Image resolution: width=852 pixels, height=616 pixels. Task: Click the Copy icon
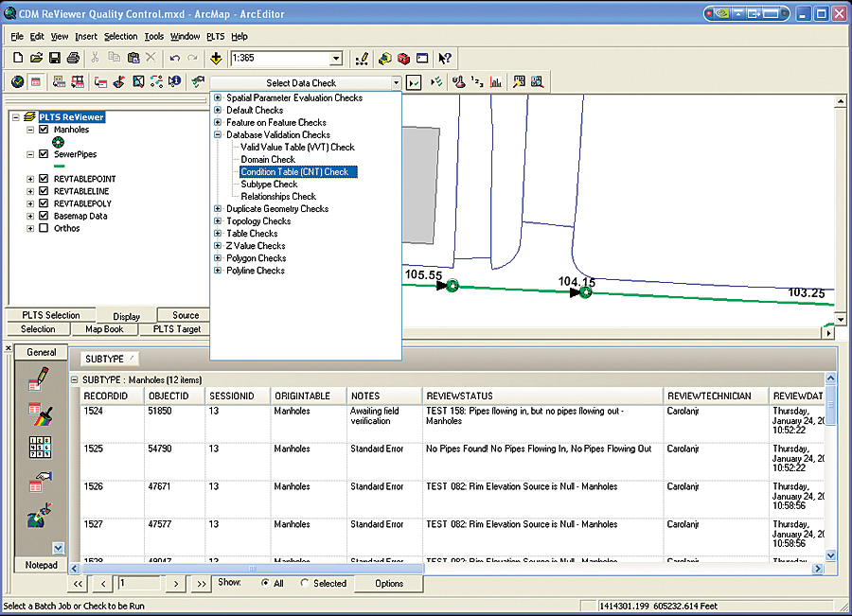click(115, 58)
